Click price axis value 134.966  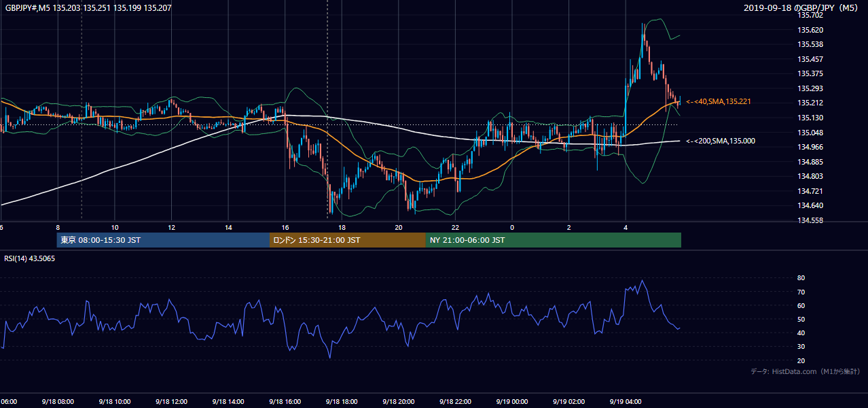point(810,147)
